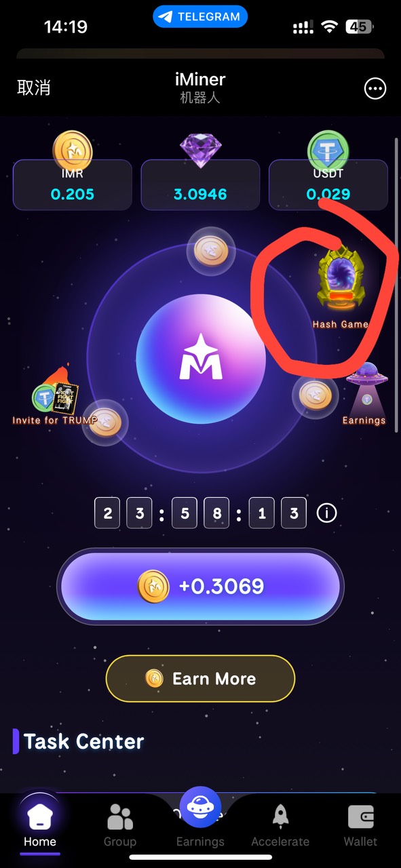Tap the USDT Tether coin icon

(328, 151)
